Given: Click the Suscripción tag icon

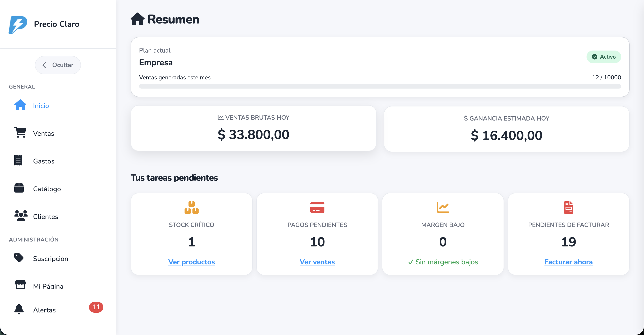Looking at the screenshot, I should click(x=19, y=257).
